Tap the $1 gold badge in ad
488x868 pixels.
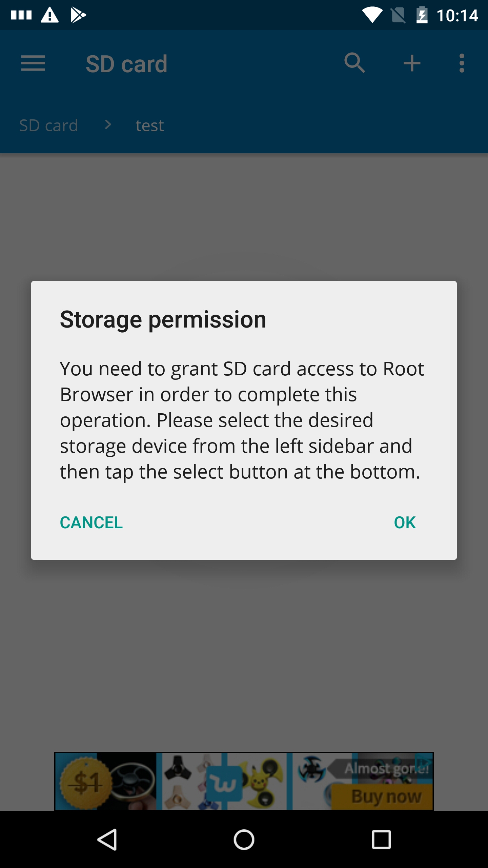point(85,783)
